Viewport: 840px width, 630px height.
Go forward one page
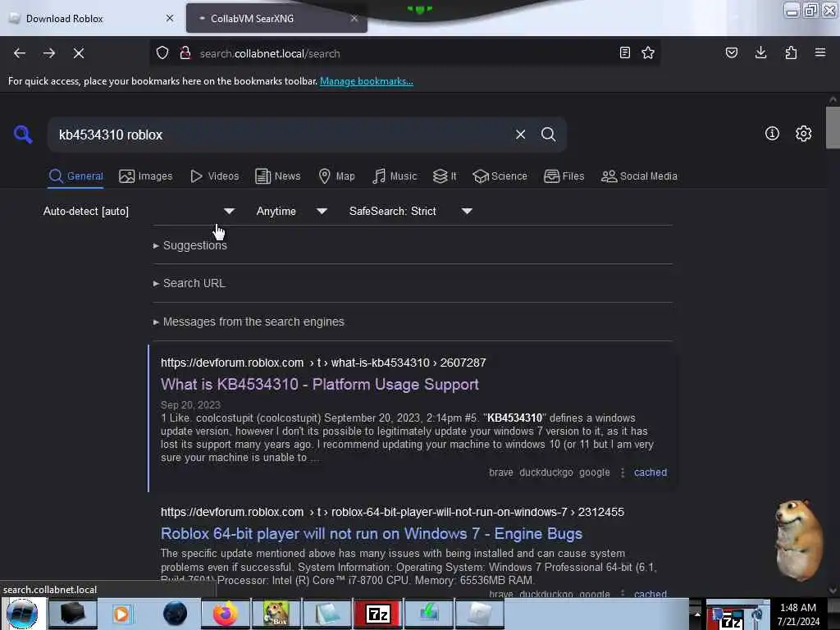click(x=48, y=53)
